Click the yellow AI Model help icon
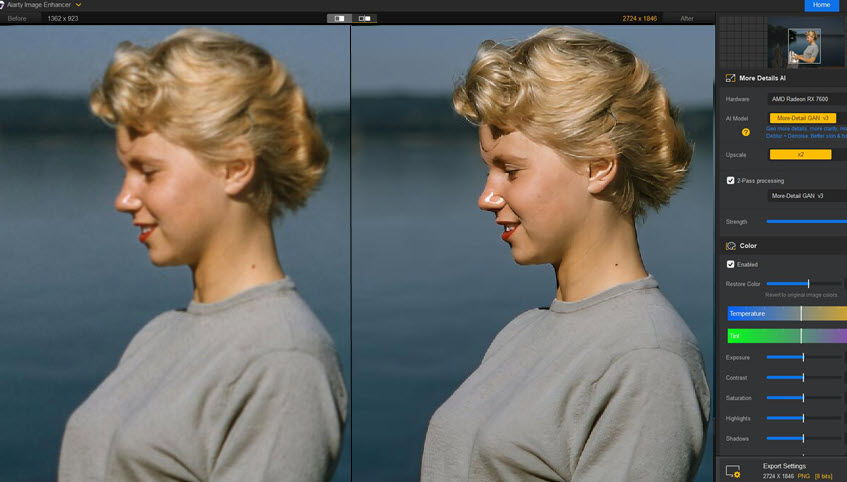The width and height of the screenshot is (847, 482). pos(745,132)
